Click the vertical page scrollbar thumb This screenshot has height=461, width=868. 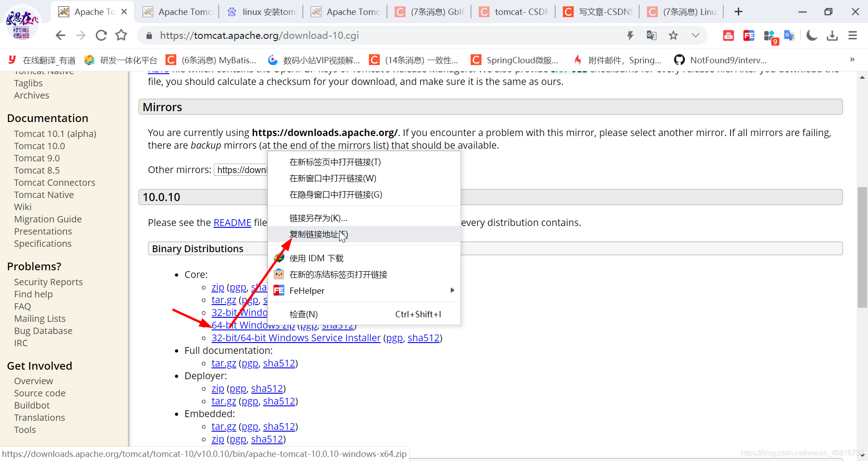pos(862,247)
